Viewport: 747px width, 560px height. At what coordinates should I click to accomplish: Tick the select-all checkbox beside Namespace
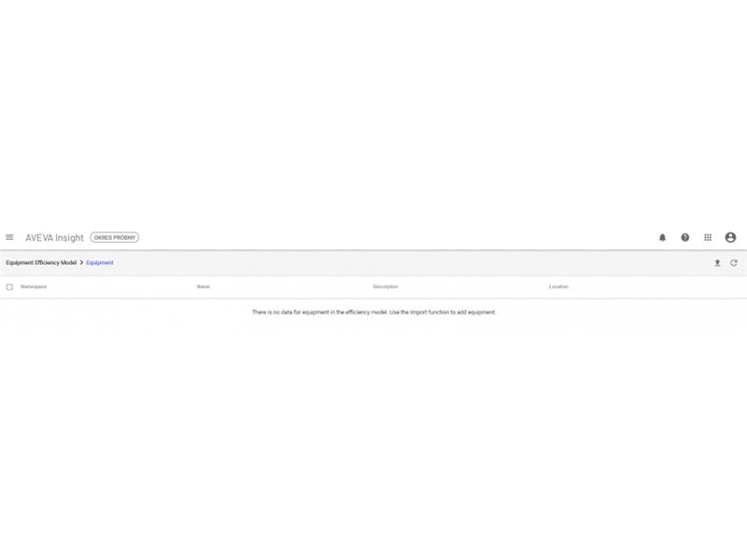pyautogui.click(x=9, y=287)
